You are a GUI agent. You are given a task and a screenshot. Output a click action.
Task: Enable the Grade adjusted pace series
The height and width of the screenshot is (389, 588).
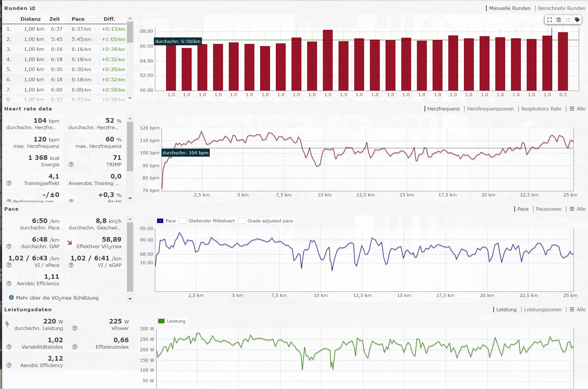point(242,221)
